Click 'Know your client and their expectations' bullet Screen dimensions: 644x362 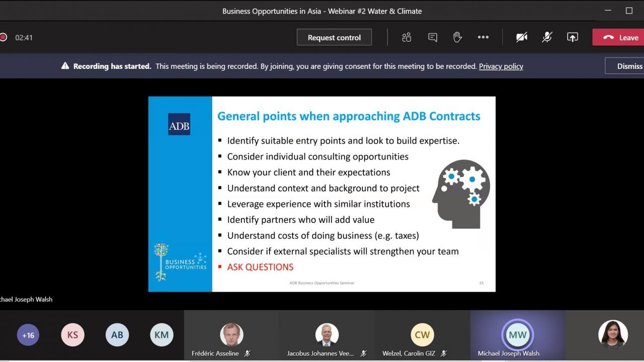coord(308,172)
